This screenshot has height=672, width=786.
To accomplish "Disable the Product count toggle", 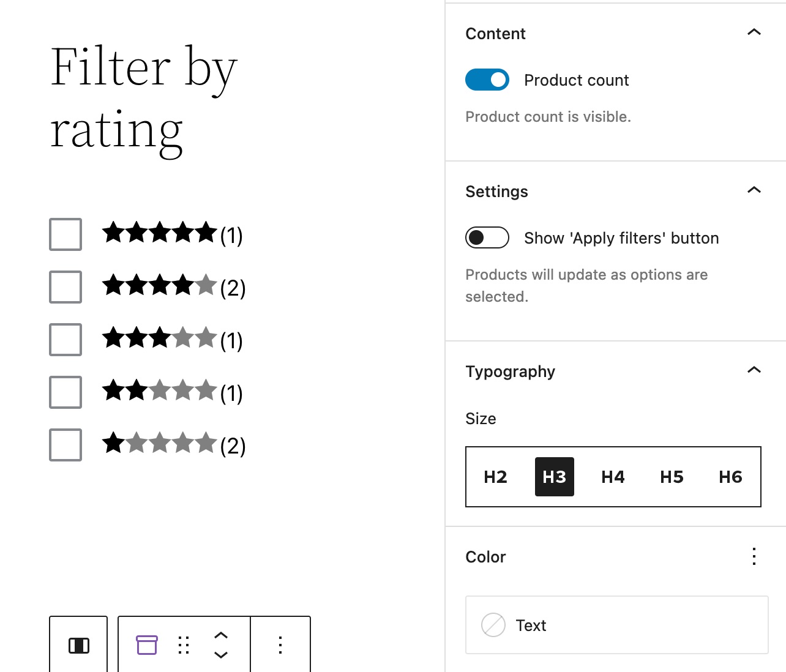I will pos(487,80).
